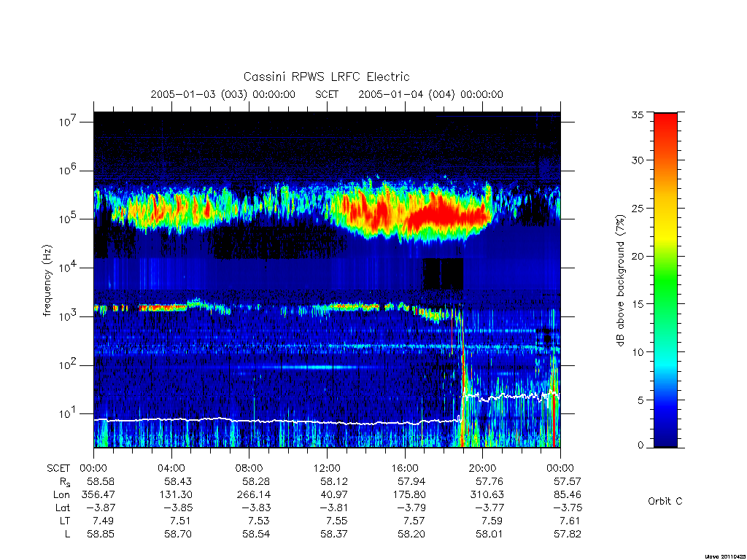Click the 10^4 frequency axis label

click(x=69, y=268)
